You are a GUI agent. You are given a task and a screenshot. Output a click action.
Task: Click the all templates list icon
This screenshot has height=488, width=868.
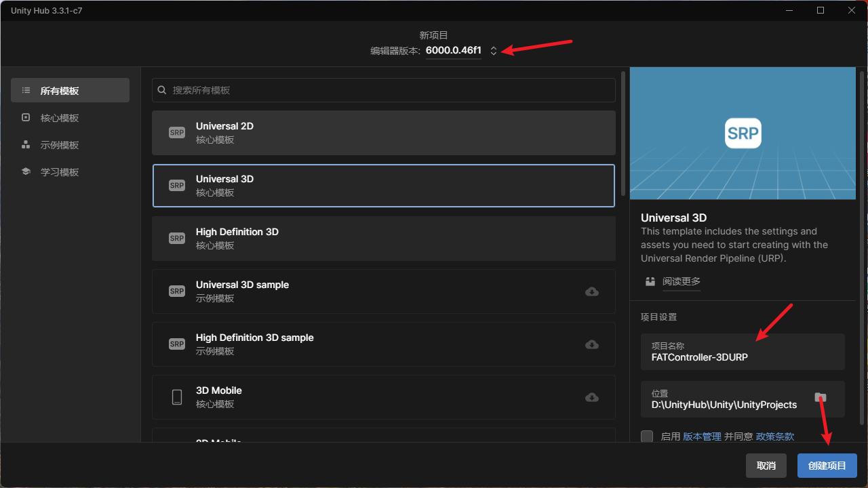[x=26, y=90]
